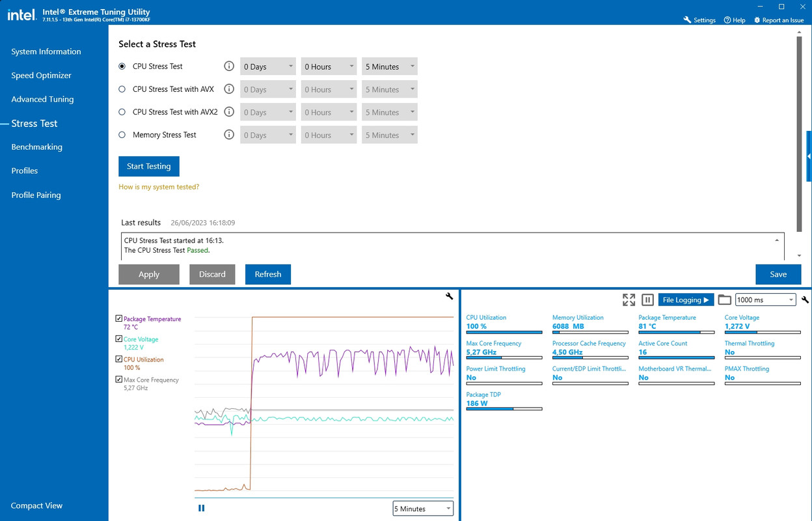Open Hours dropdown for CPU Stress Test

click(329, 66)
